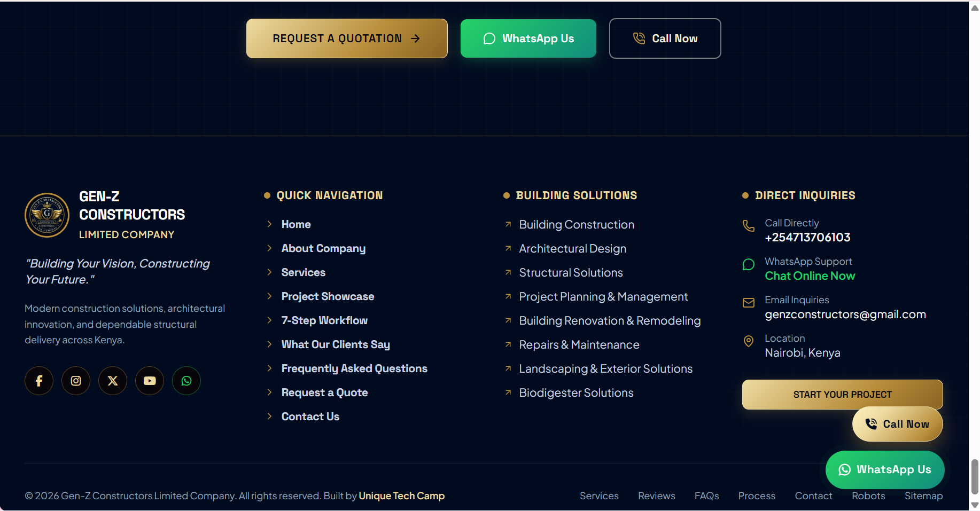Click the vertical page scrollbar thumb
Screen dimensions: 980x511
pos(975,476)
